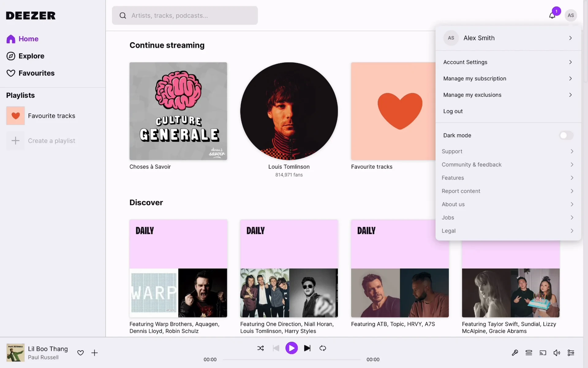Open Report content entry

click(508, 191)
